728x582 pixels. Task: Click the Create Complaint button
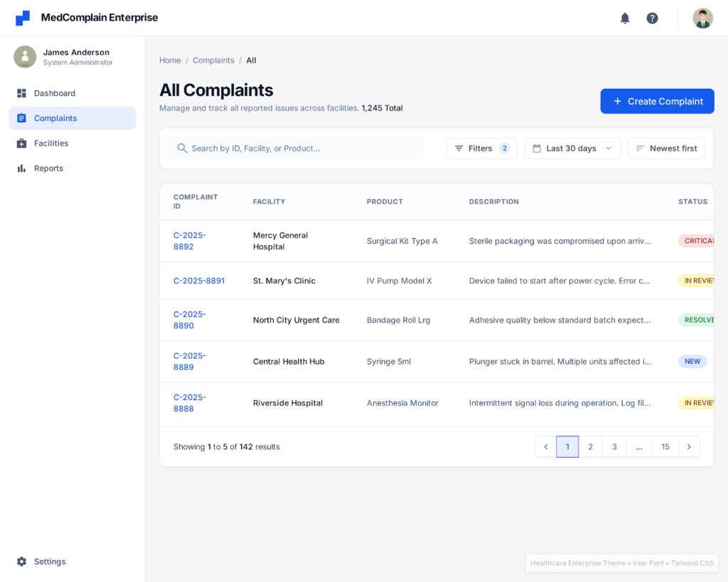tap(657, 101)
